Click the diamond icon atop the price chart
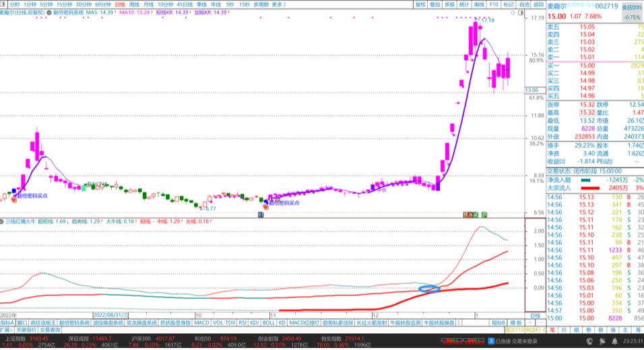 [x=513, y=13]
